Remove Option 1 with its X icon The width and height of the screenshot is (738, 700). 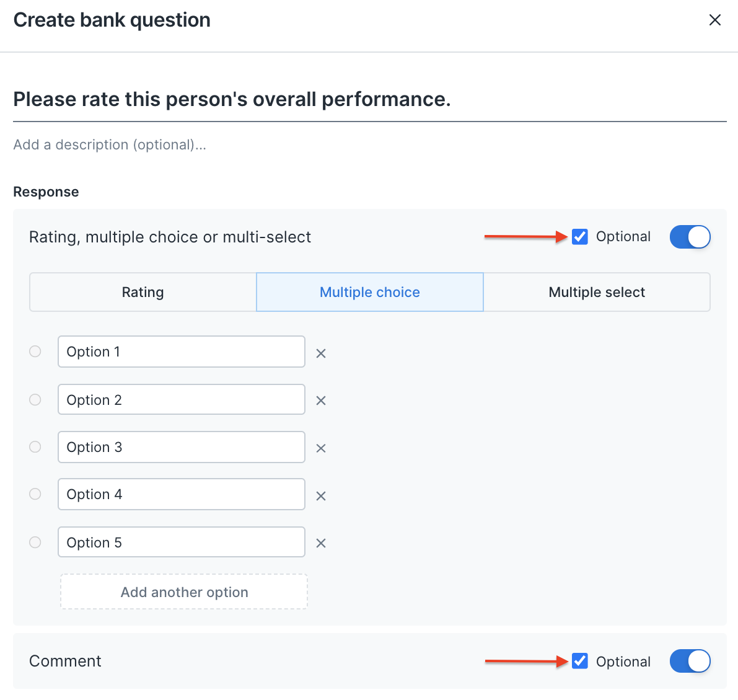(321, 353)
